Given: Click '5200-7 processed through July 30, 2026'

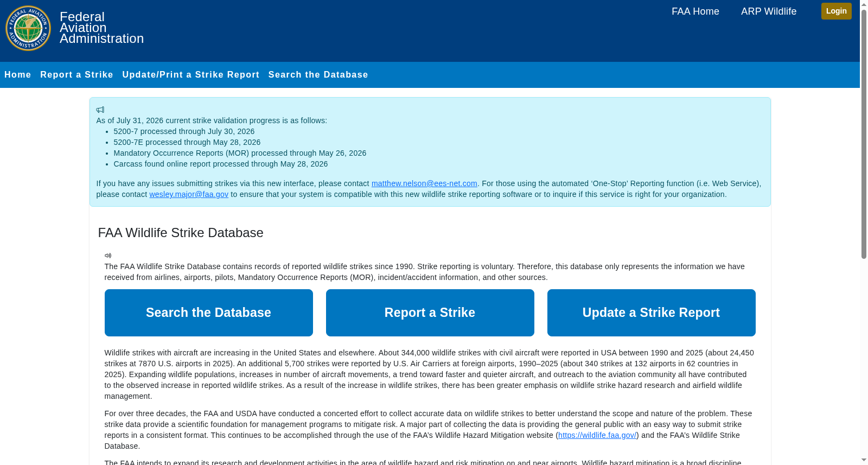Looking at the screenshot, I should tap(184, 131).
